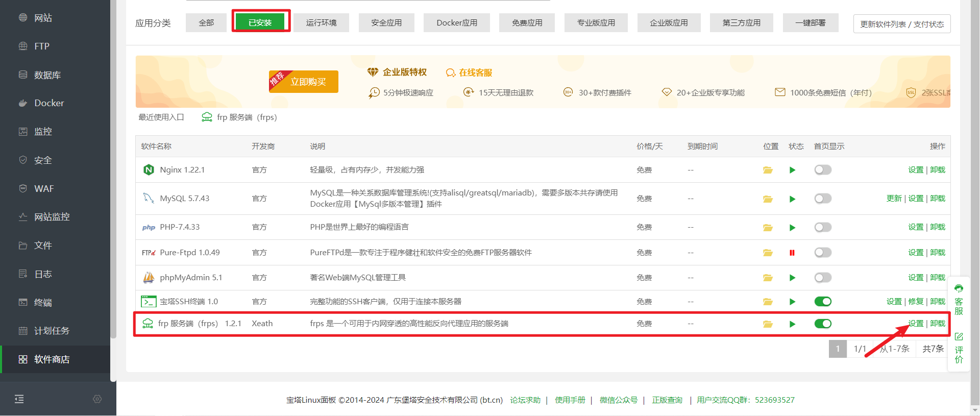
Task: Toggle Pure-Ftpd homepage display switch
Action: (823, 253)
